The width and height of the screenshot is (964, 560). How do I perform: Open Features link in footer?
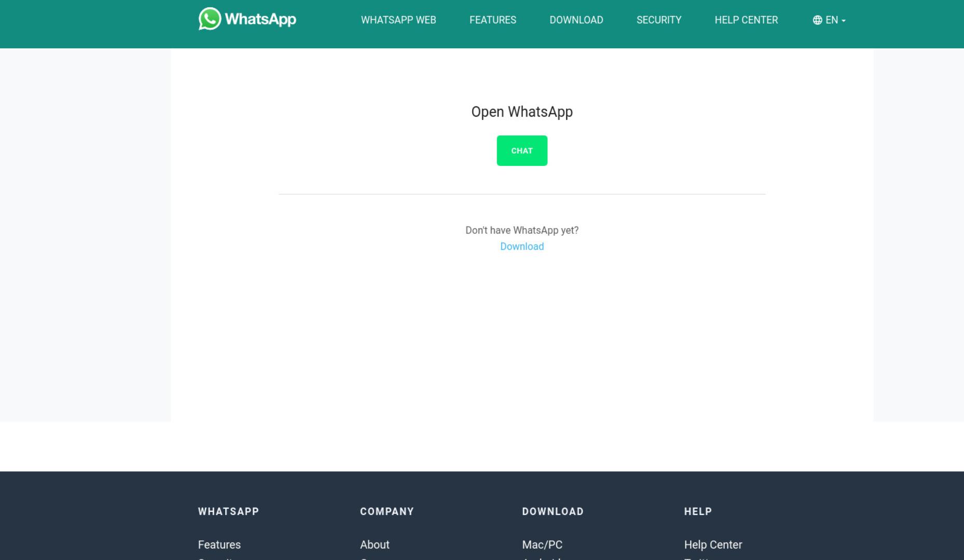[x=219, y=544]
